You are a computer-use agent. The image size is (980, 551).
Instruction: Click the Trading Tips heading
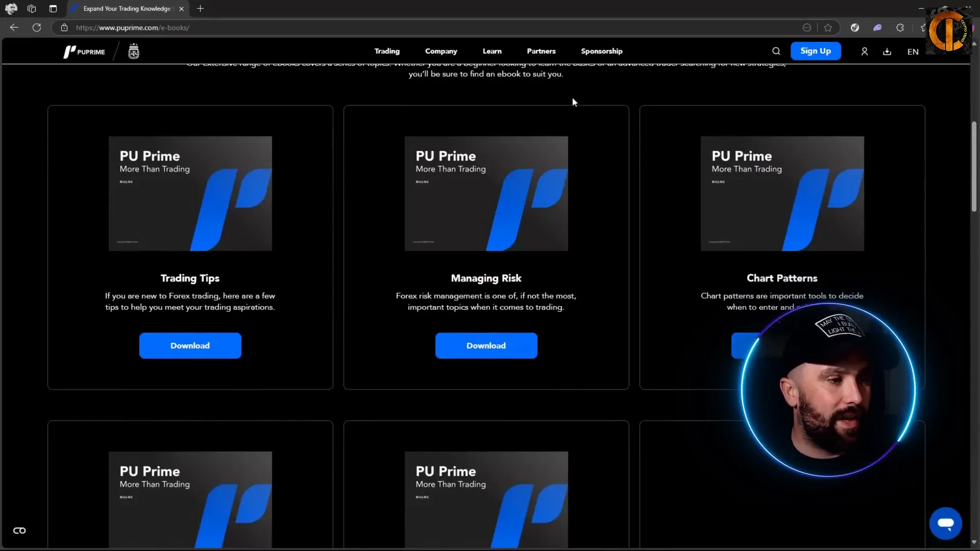click(x=190, y=278)
